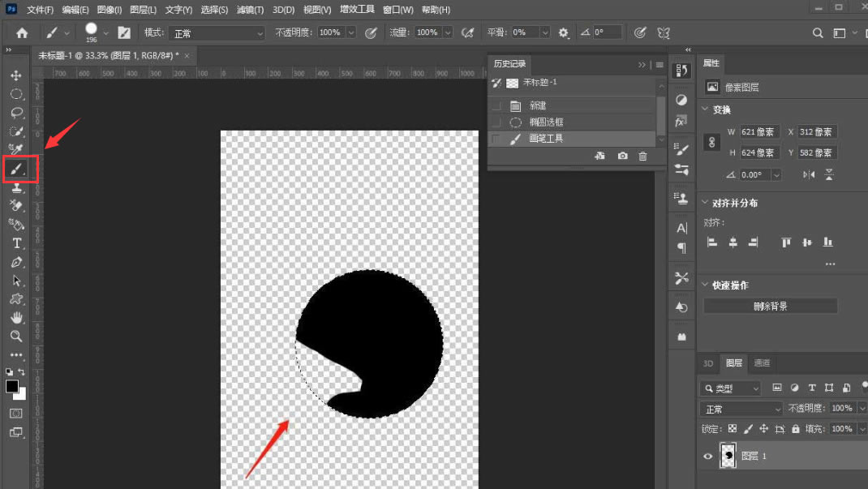
Task: Create new snapshot with camera icon
Action: (x=623, y=156)
